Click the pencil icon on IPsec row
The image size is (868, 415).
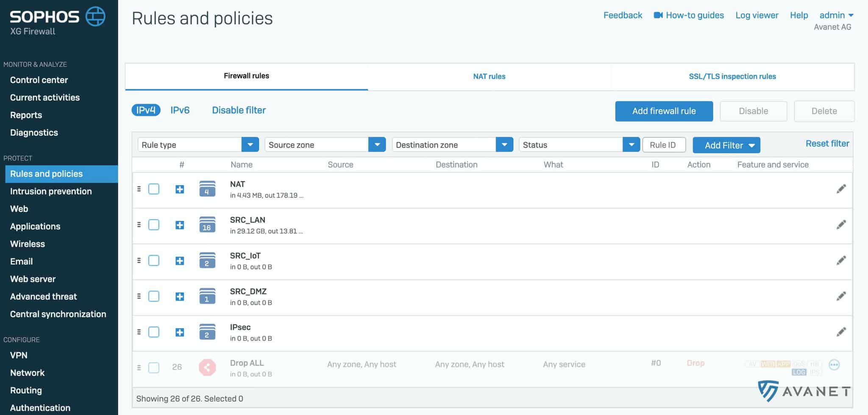(841, 332)
